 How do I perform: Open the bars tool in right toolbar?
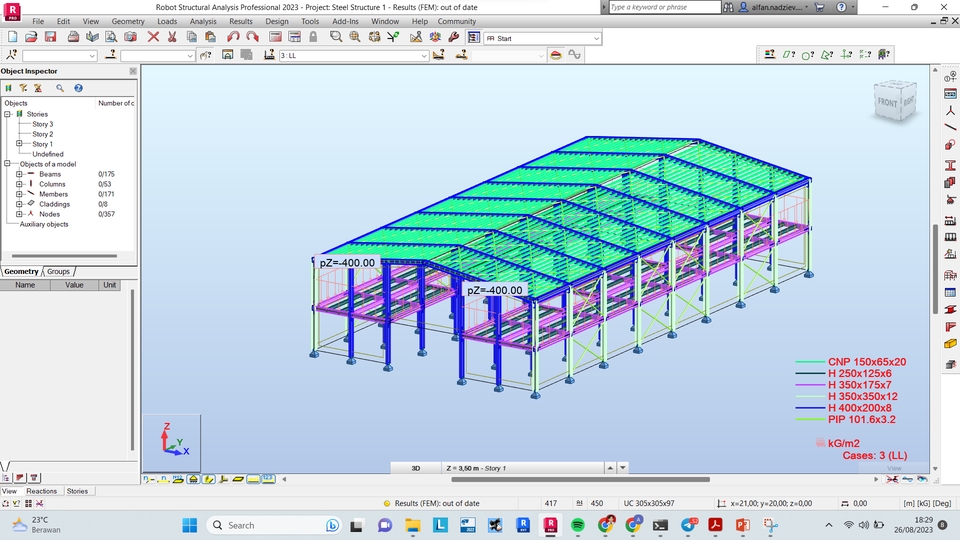pyautogui.click(x=950, y=127)
